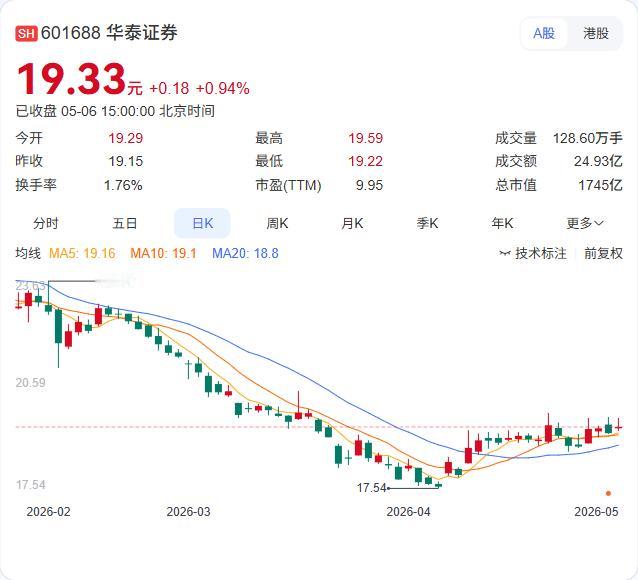Click the 2026-03 date axis label
This screenshot has height=580, width=638.
tap(188, 511)
